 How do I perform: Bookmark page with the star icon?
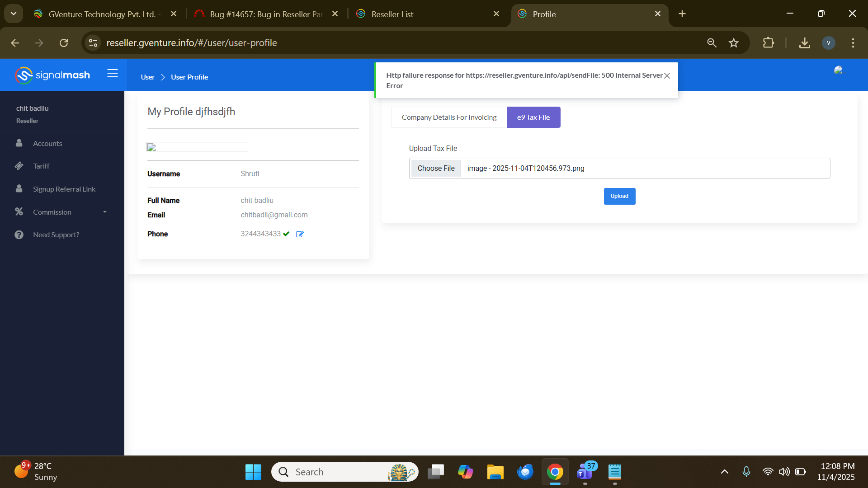[733, 43]
